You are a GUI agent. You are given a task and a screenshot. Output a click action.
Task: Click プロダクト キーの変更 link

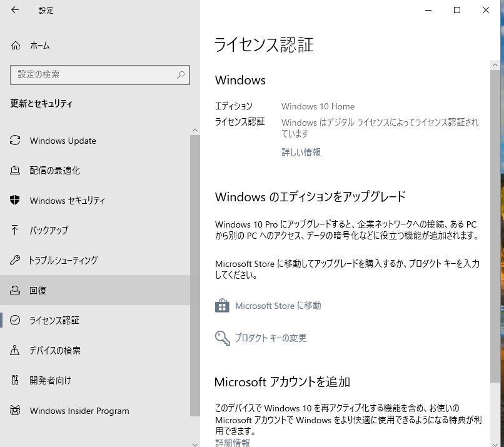pos(271,338)
